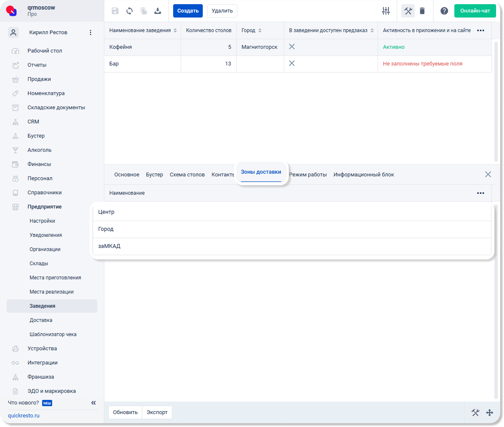Click the vertical scrollbar of the upper table
This screenshot has width=504, height=427.
point(496,101)
